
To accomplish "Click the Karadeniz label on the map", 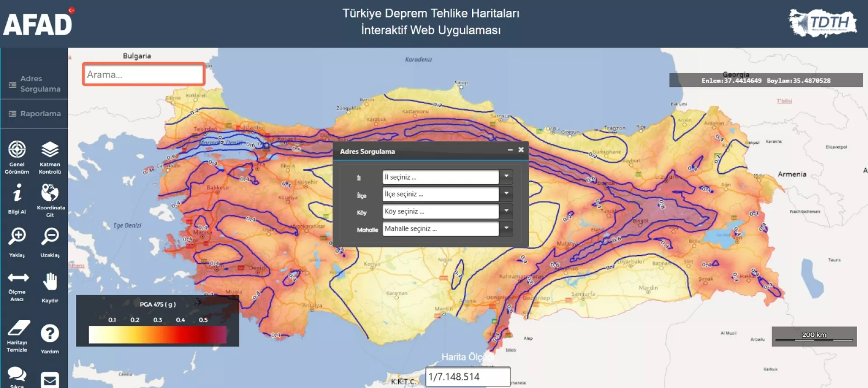I will point(419,59).
